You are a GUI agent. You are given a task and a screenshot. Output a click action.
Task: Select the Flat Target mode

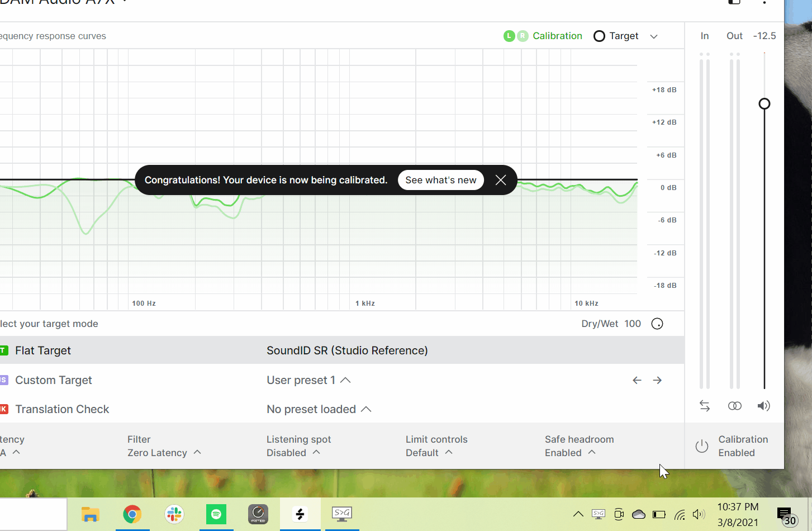click(43, 350)
